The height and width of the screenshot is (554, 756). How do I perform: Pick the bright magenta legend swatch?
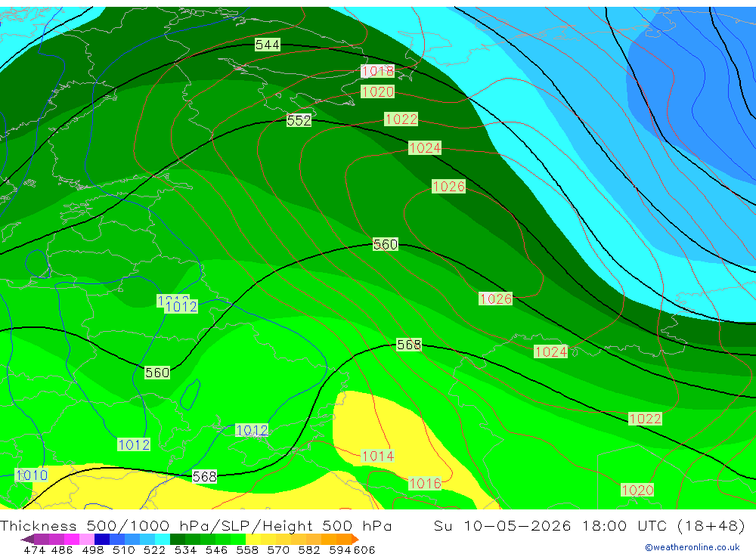(72, 539)
